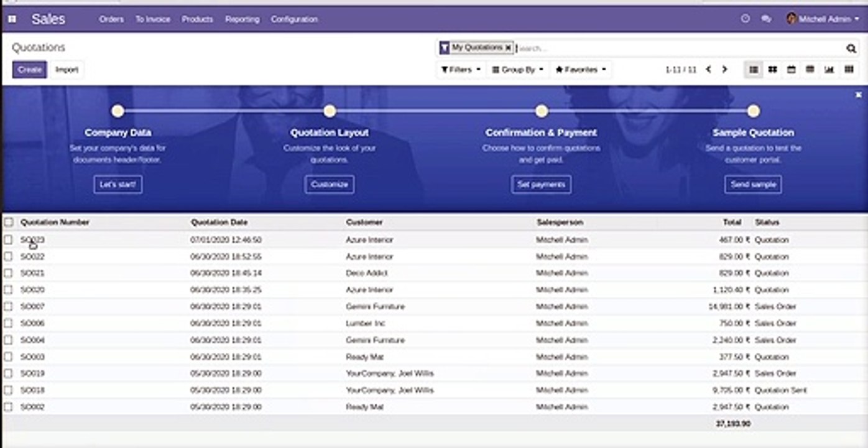Open Mitchell Admin user avatar menu
Image resolution: width=868 pixels, height=448 pixels.
(822, 19)
